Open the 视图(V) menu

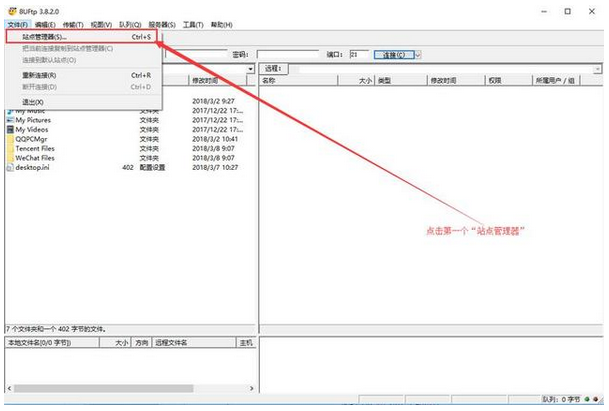point(101,25)
